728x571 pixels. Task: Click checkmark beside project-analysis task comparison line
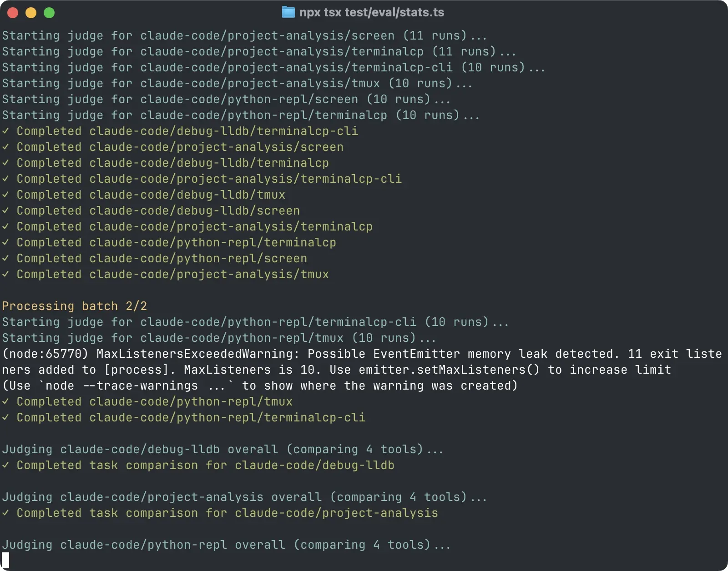pos(5,513)
